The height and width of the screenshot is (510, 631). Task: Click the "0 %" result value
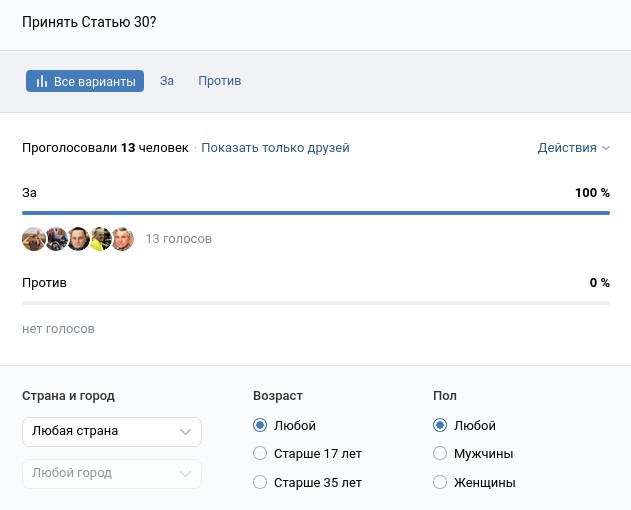(600, 283)
